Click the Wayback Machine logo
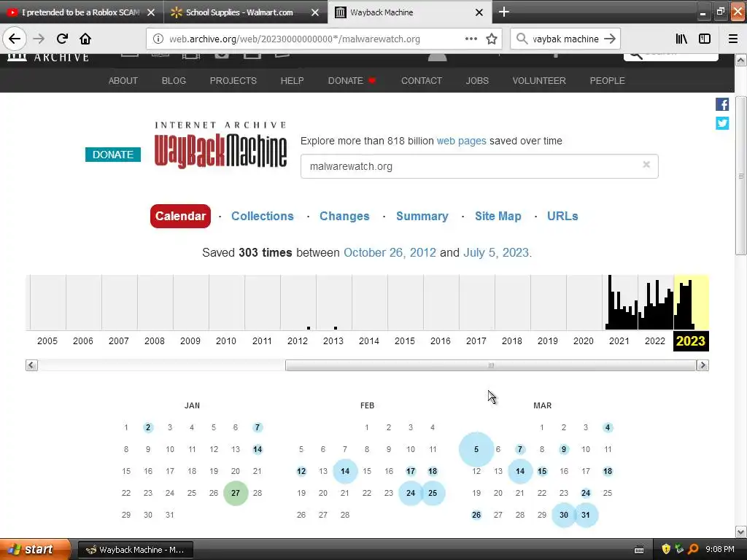This screenshot has width=747, height=560. [220, 146]
